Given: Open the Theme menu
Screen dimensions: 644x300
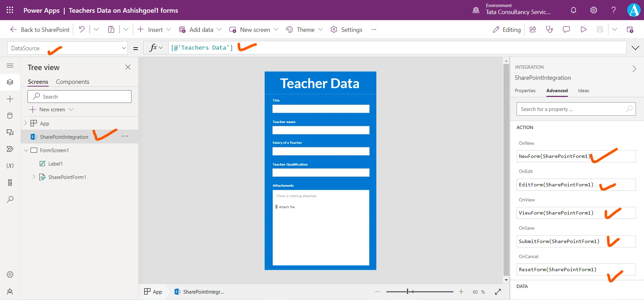Looking at the screenshot, I should 304,29.
